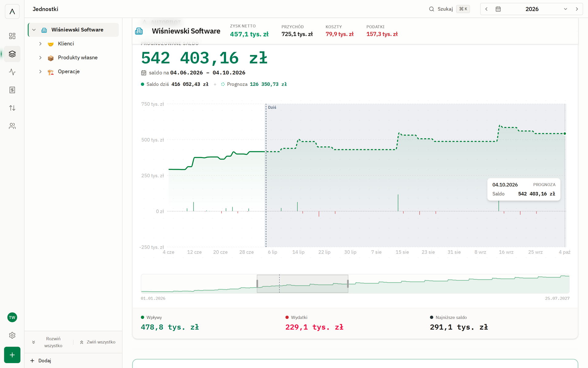Expand the Operacje tree node
The width and height of the screenshot is (588, 368).
[40, 71]
